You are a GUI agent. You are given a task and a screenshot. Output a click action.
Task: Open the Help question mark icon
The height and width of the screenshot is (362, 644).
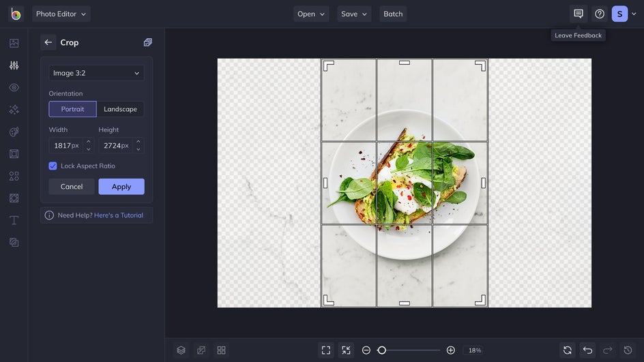[x=600, y=14]
